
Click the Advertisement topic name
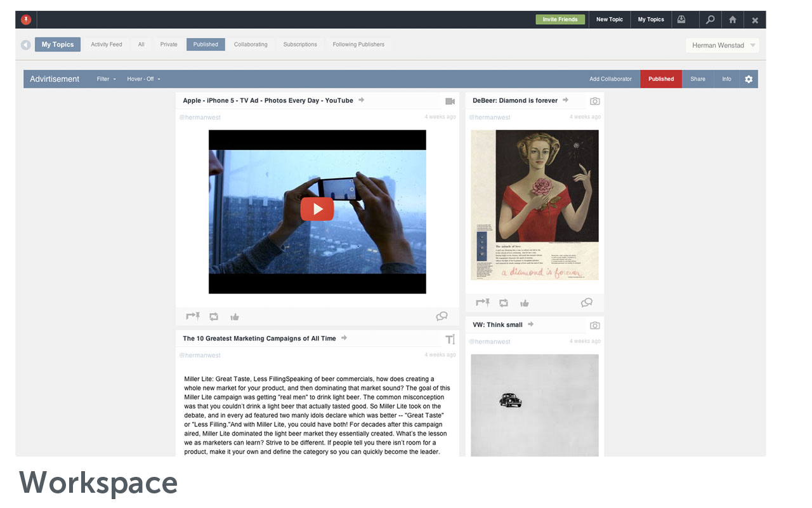pyautogui.click(x=55, y=79)
